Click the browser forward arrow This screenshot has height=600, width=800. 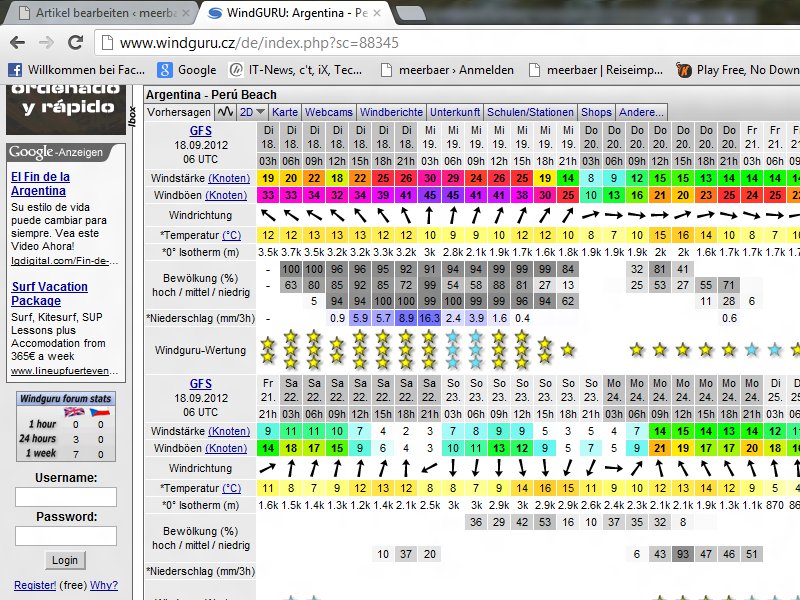(46, 42)
